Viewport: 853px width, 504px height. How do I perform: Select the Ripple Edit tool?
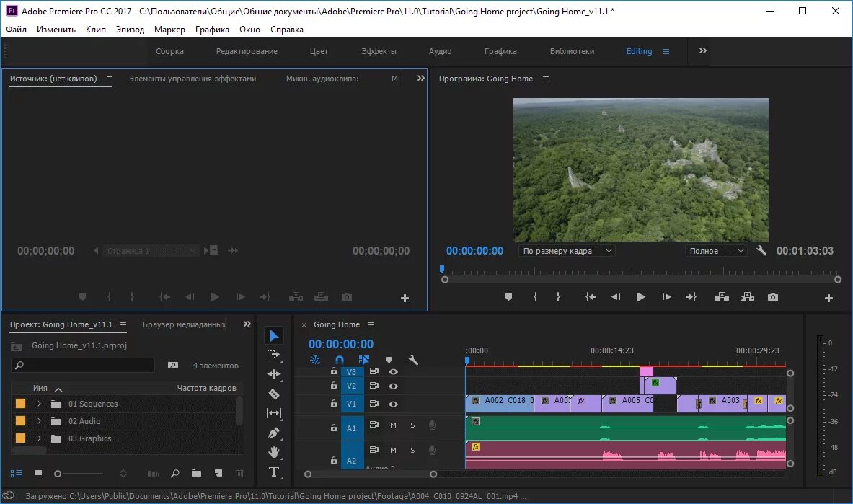tap(274, 374)
